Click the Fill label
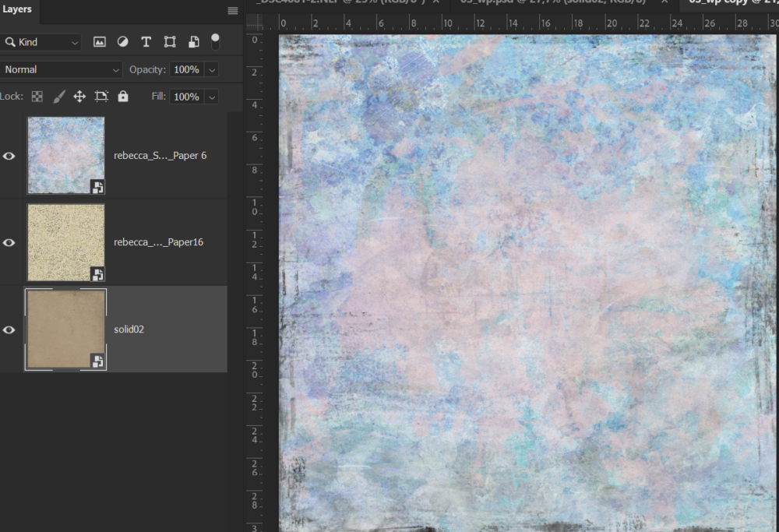The height and width of the screenshot is (532, 779). 159,97
